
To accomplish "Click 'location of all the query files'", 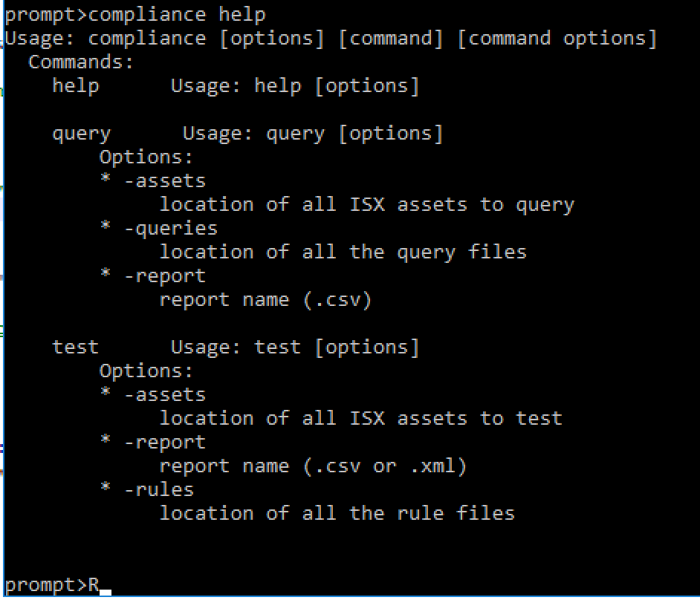I will click(x=343, y=252).
